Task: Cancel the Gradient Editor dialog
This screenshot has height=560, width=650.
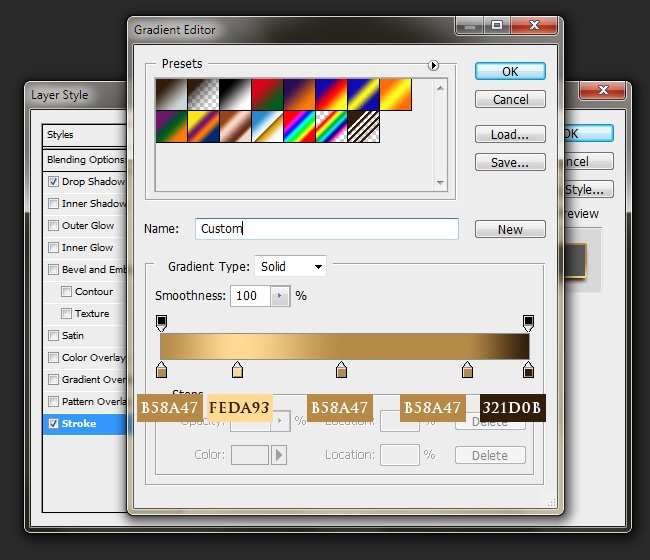Action: pyautogui.click(x=510, y=99)
